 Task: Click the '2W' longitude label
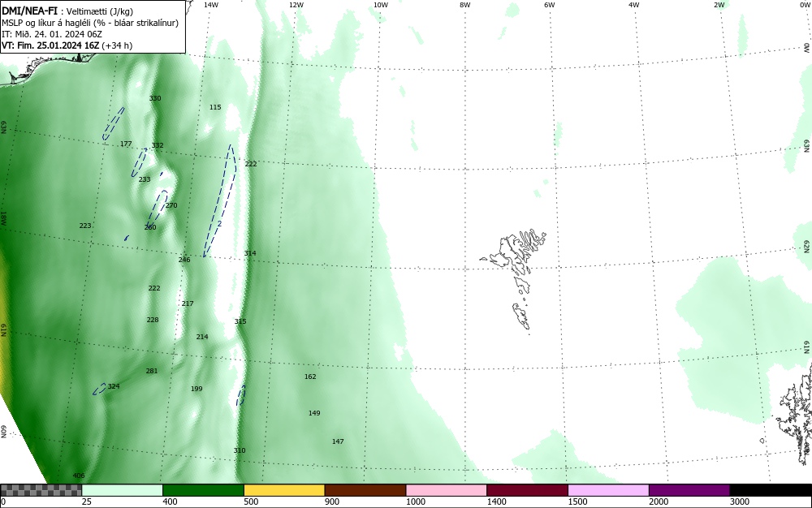click(719, 5)
